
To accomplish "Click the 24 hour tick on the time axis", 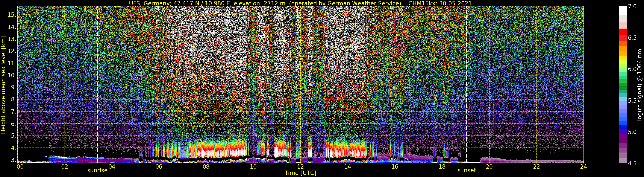I will (x=583, y=167).
